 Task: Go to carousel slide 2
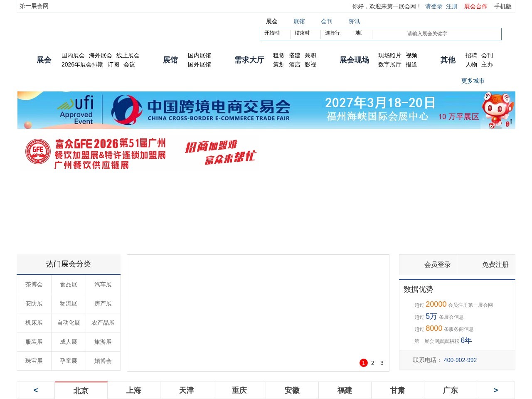click(373, 363)
